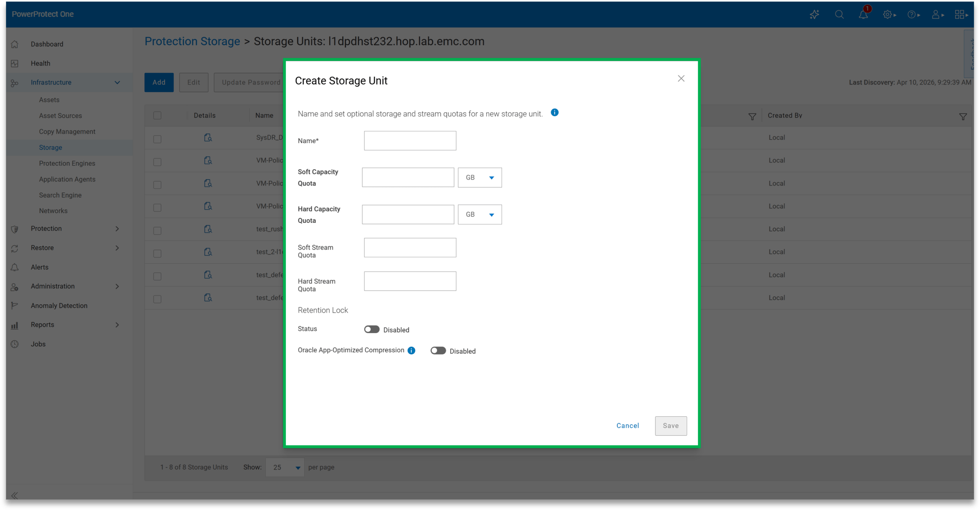Image resolution: width=980 pixels, height=510 pixels.
Task: Click the Add button
Action: click(159, 82)
